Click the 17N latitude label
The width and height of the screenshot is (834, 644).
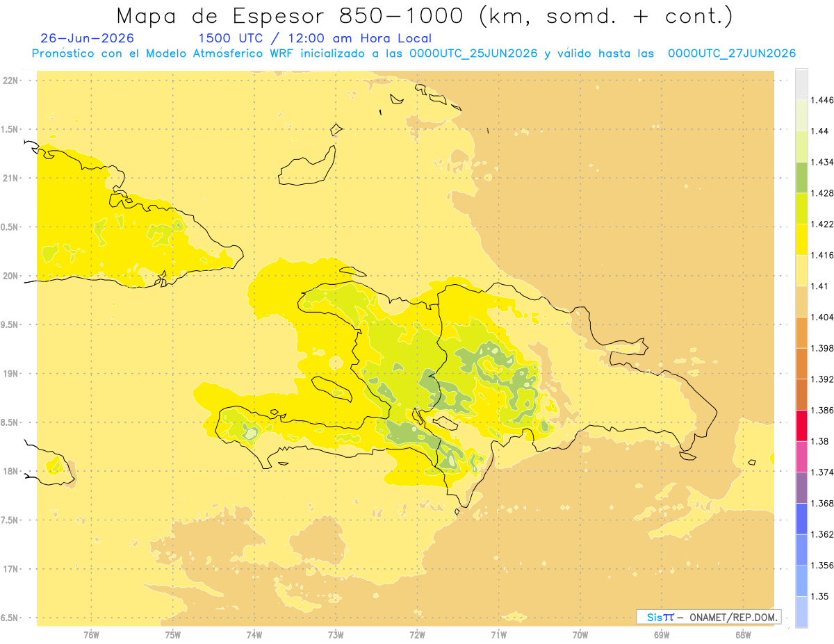tap(10, 570)
